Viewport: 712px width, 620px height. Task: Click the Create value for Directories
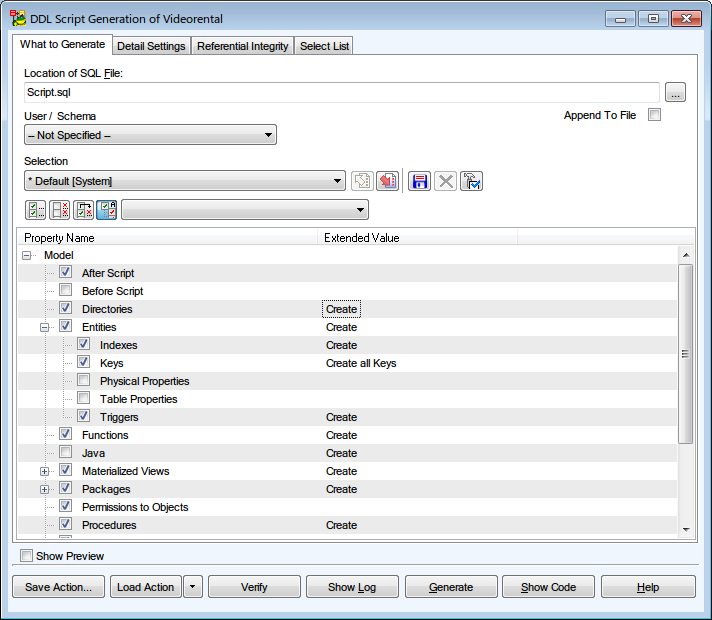pyautogui.click(x=341, y=309)
